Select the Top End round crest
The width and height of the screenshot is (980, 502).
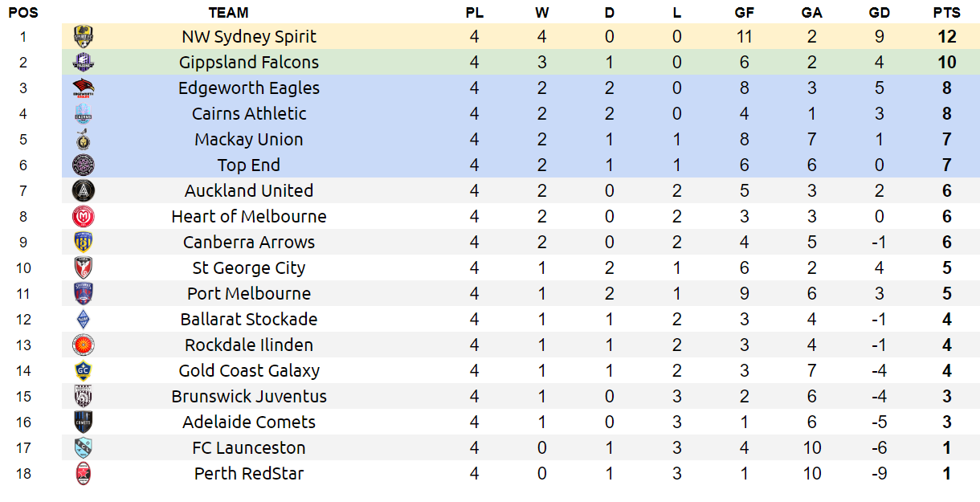(84, 165)
